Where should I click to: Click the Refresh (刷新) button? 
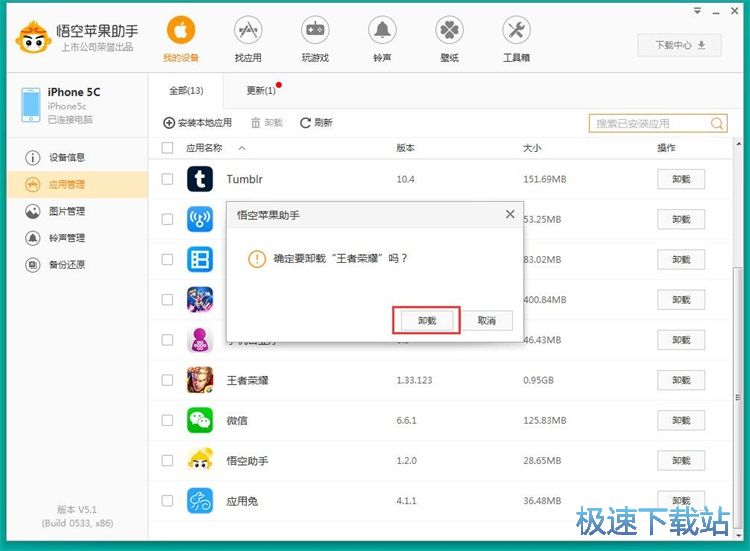click(316, 123)
